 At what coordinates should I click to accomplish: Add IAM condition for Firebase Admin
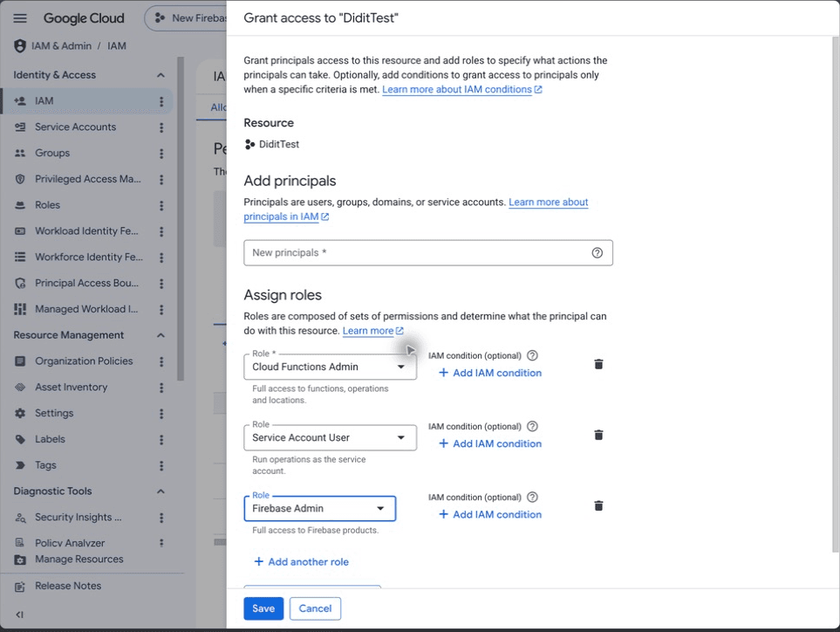(490, 515)
